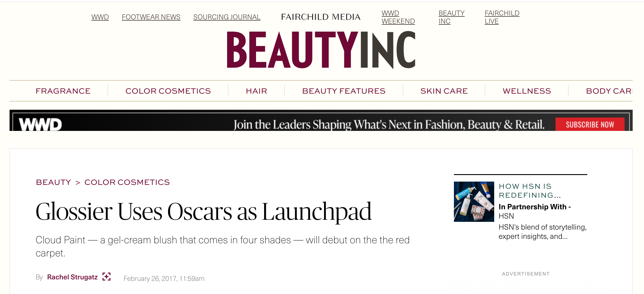
Task: Expand author info plus icon beside Rachel Strugatz
Action: pyautogui.click(x=106, y=277)
